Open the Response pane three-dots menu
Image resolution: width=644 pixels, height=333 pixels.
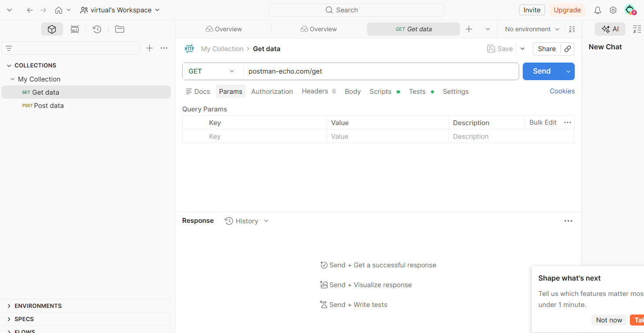568,221
